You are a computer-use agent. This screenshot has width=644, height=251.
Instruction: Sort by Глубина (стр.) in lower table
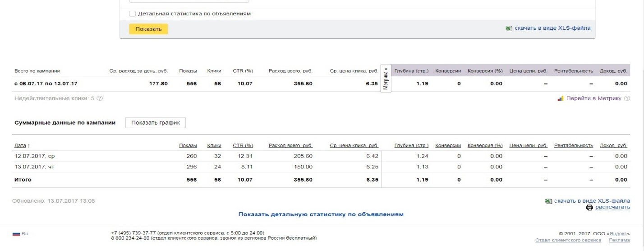pos(411,145)
